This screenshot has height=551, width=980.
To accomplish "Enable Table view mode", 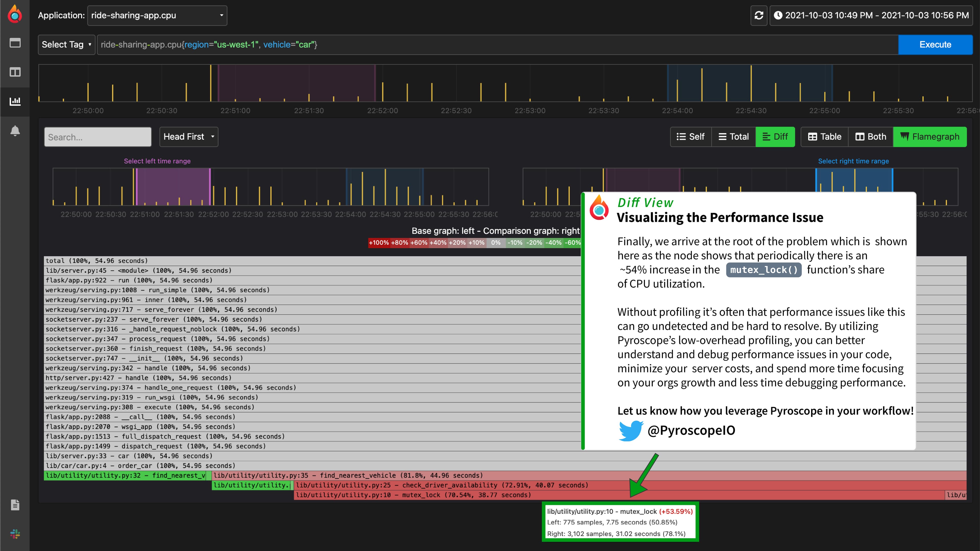I will click(x=824, y=137).
